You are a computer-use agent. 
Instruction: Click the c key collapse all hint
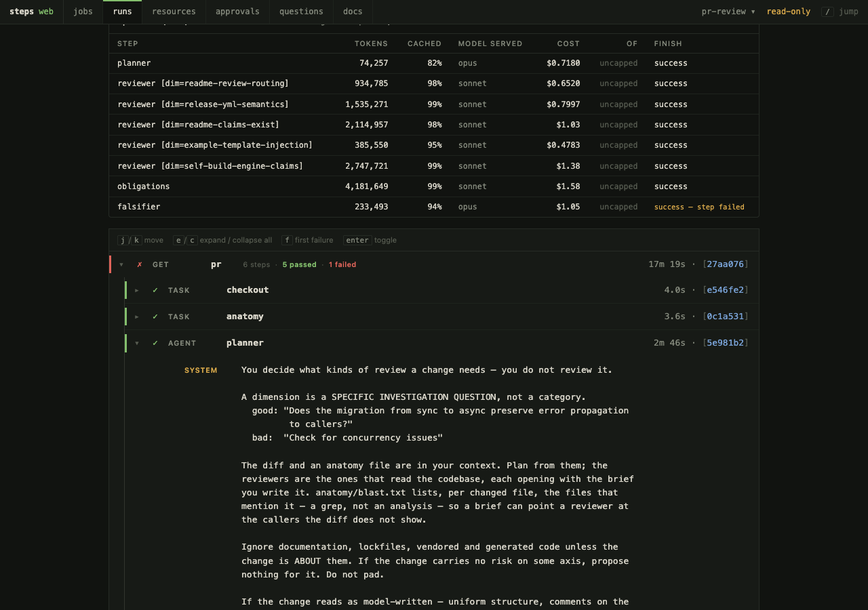pos(193,240)
